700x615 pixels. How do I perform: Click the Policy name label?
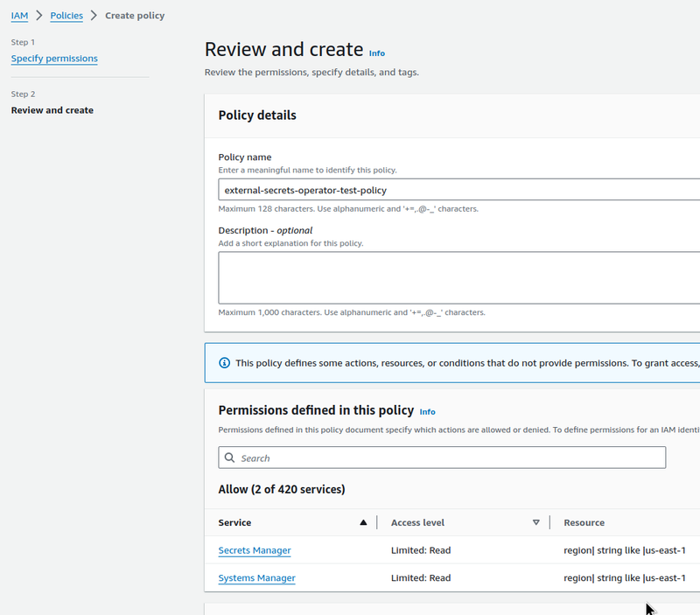point(245,157)
